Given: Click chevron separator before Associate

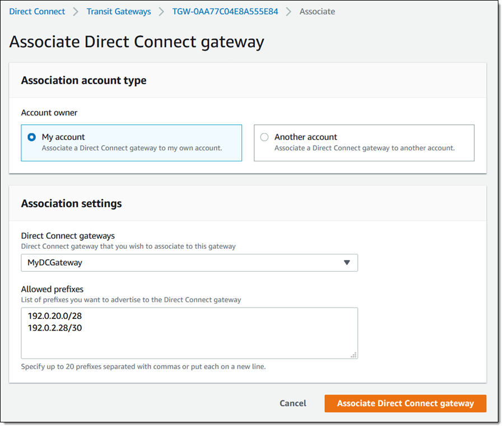Looking at the screenshot, I should [x=289, y=11].
